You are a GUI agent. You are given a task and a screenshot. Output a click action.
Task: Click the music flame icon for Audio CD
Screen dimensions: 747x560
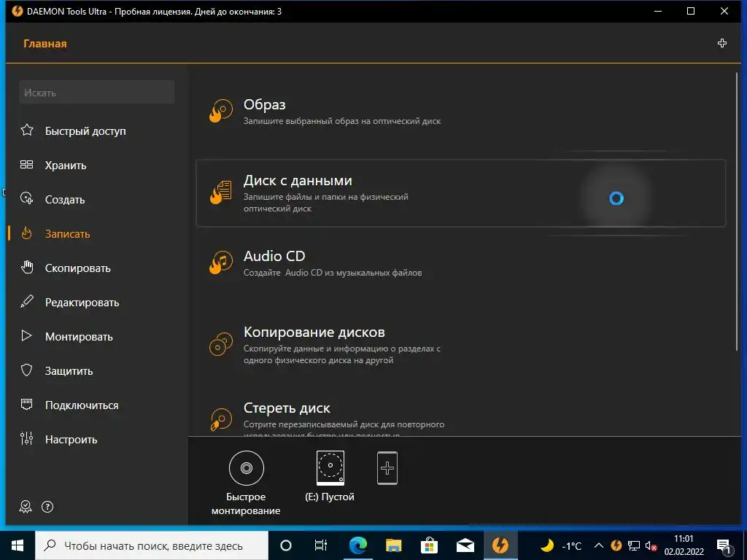pos(221,262)
